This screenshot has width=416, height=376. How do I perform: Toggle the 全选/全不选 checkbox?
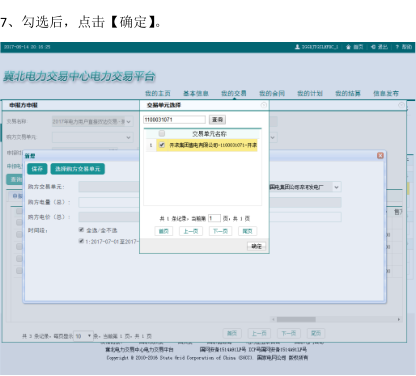click(81, 230)
